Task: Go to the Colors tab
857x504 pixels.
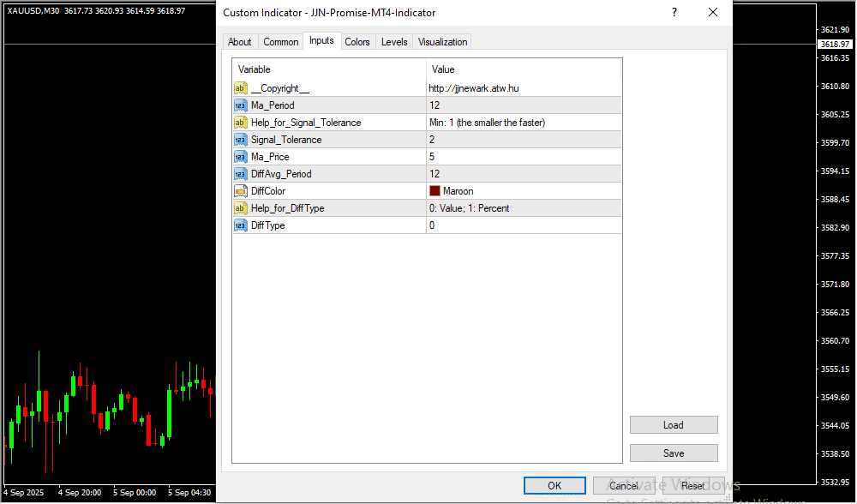Action: [x=357, y=42]
